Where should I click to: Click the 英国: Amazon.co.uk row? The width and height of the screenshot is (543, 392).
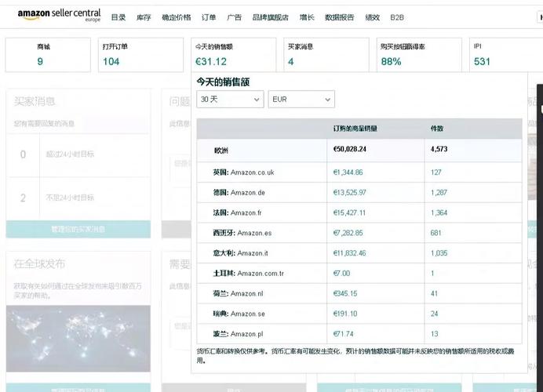point(359,172)
